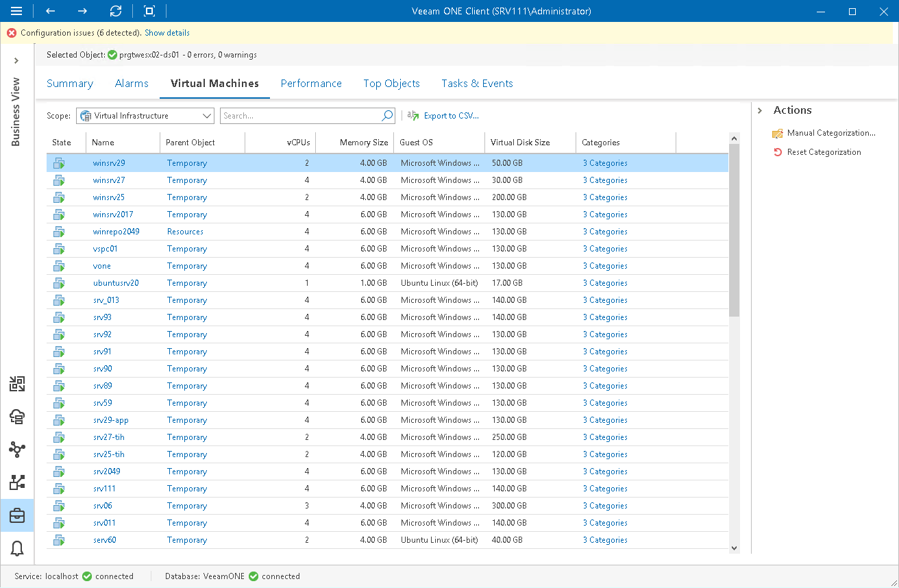
Task: Sort by the Guest OS column header
Action: [439, 143]
